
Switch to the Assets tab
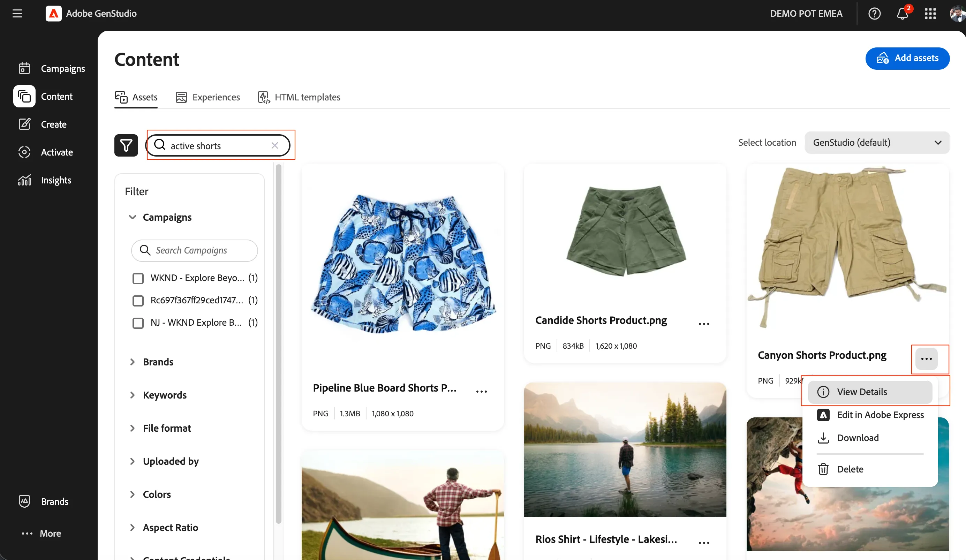136,97
